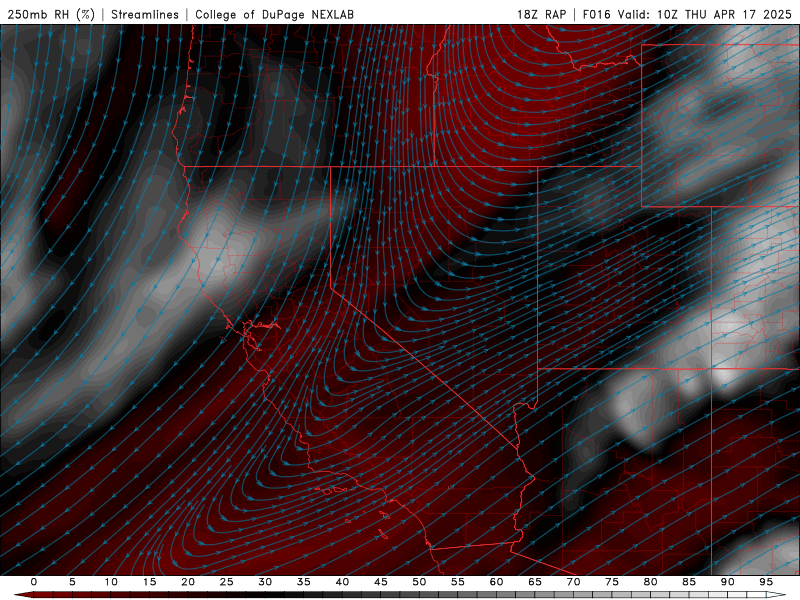Select the 5 value on the color scale
The width and height of the screenshot is (800, 600).
click(x=72, y=582)
